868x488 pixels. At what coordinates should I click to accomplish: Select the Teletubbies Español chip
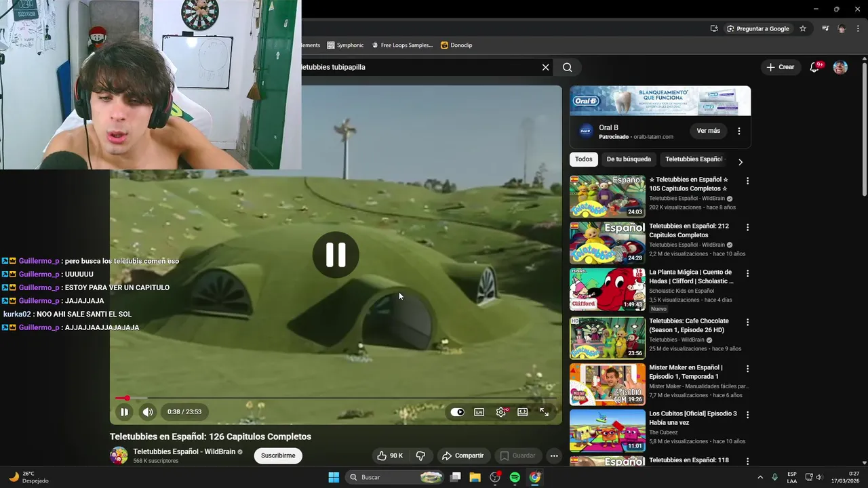694,159
